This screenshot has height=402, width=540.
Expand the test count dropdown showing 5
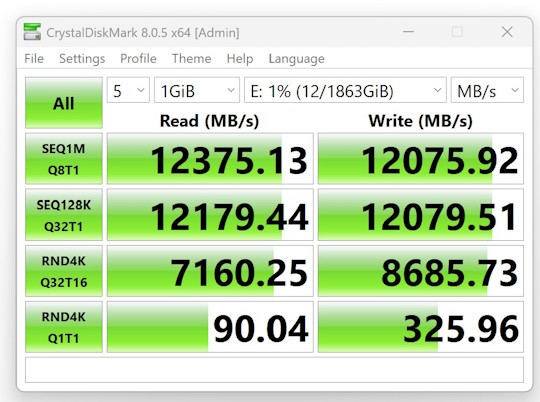point(128,90)
